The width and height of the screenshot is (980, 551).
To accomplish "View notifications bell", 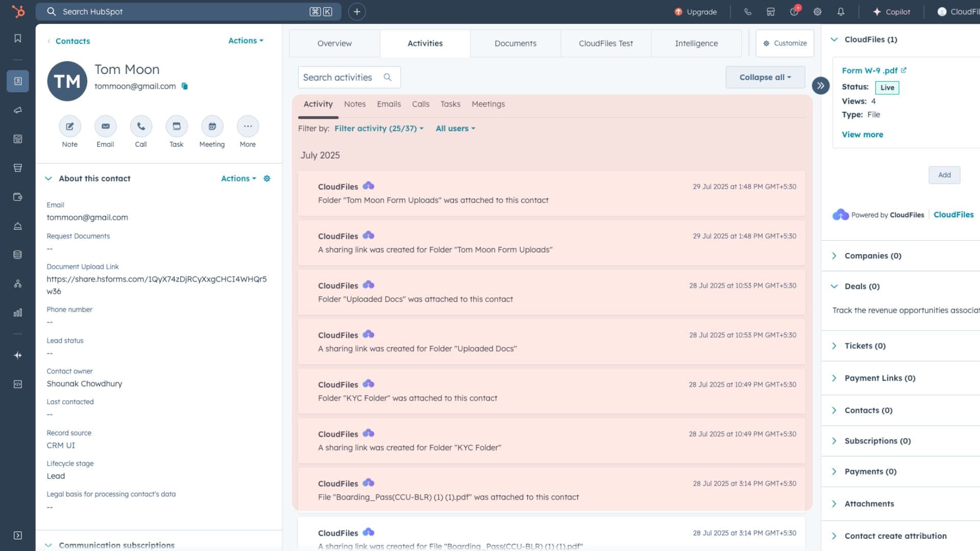I will click(x=841, y=11).
